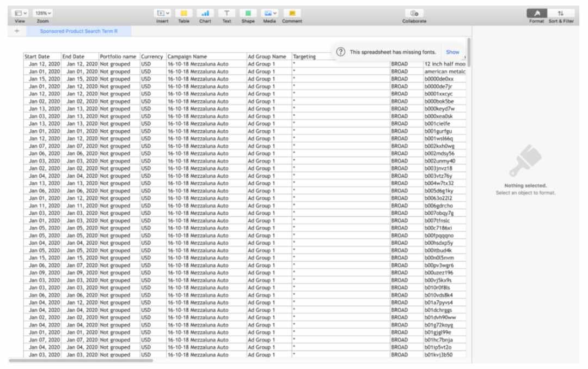The height and width of the screenshot is (369, 588).
Task: Click the End Date column header
Action: coord(80,56)
